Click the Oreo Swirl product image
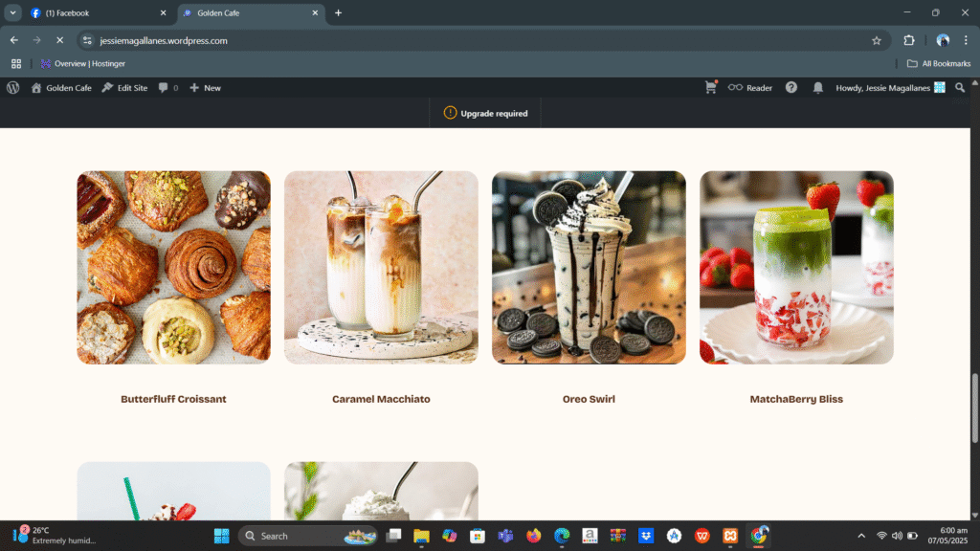The image size is (980, 551). (x=589, y=267)
